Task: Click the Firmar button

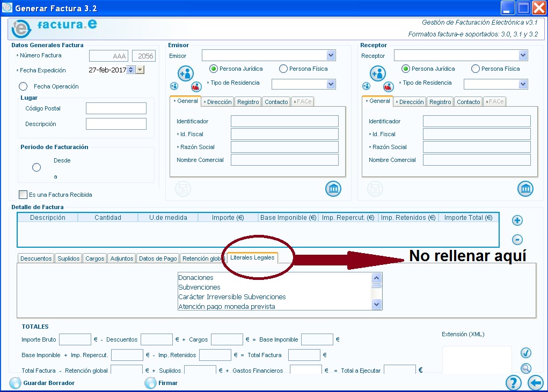Action: [x=167, y=383]
